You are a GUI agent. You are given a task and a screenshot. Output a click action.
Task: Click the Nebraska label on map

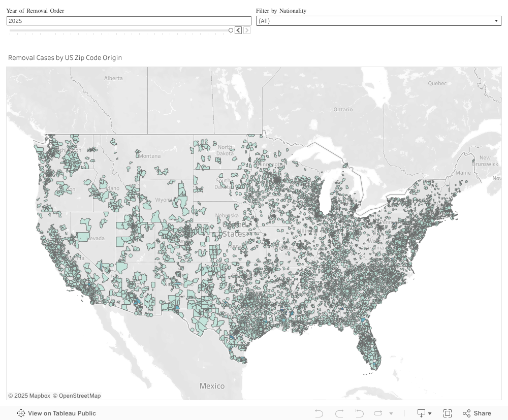pos(227,215)
